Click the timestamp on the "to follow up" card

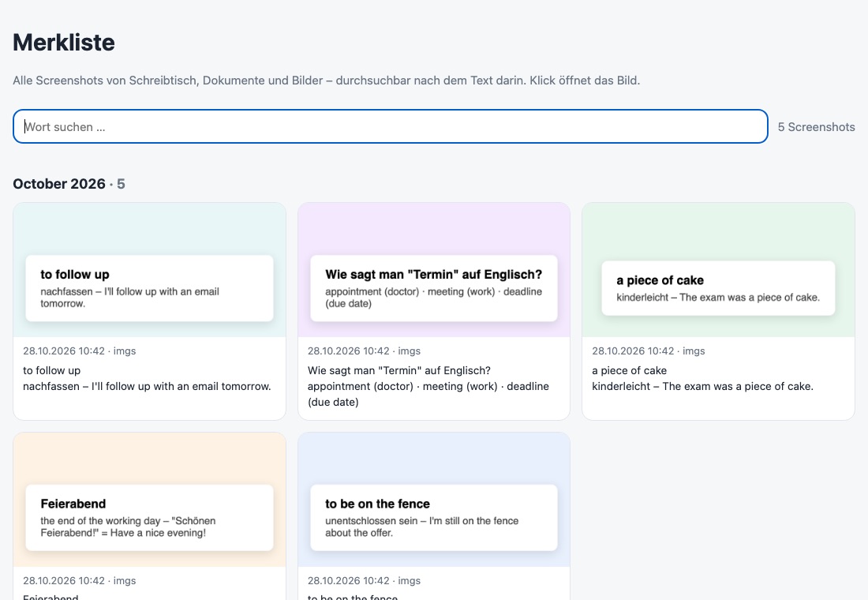pyautogui.click(x=79, y=351)
